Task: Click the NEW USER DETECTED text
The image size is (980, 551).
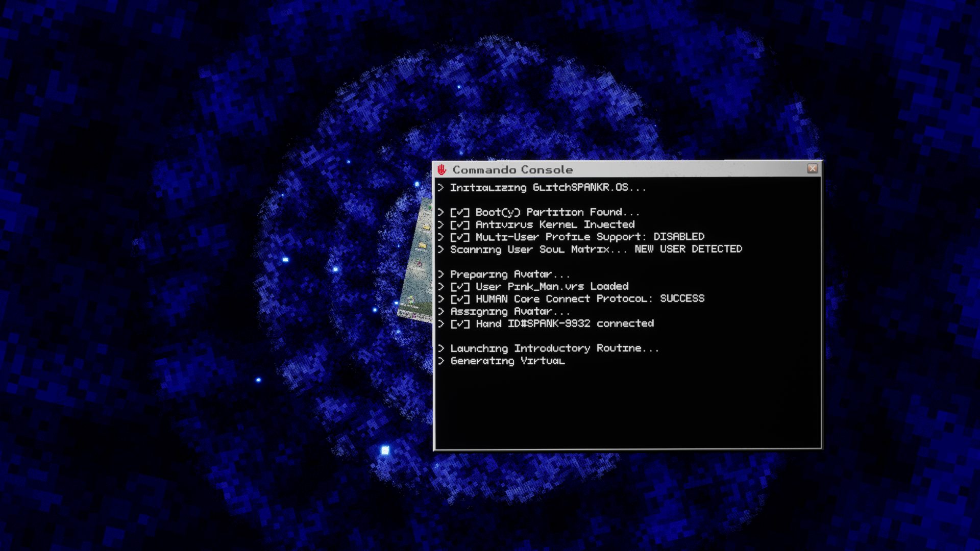Action: click(x=688, y=249)
